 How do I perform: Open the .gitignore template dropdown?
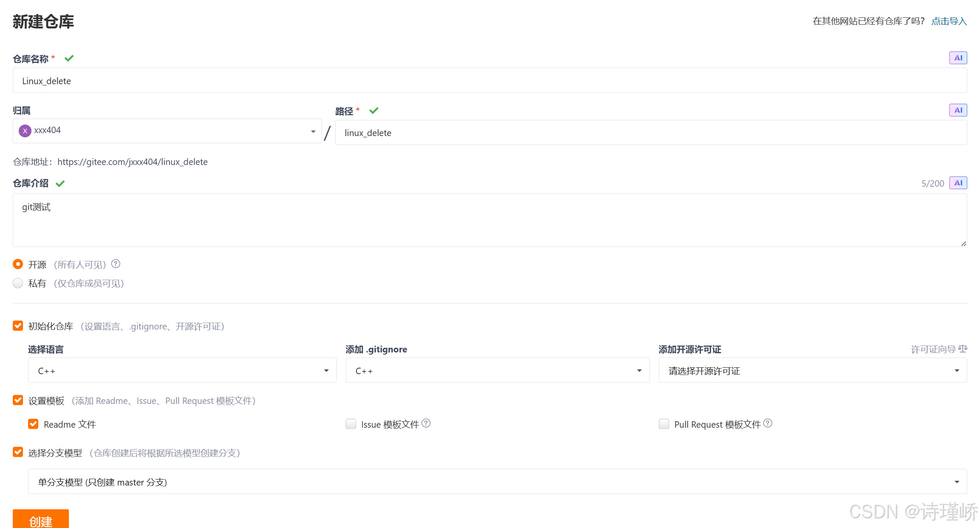coord(497,370)
